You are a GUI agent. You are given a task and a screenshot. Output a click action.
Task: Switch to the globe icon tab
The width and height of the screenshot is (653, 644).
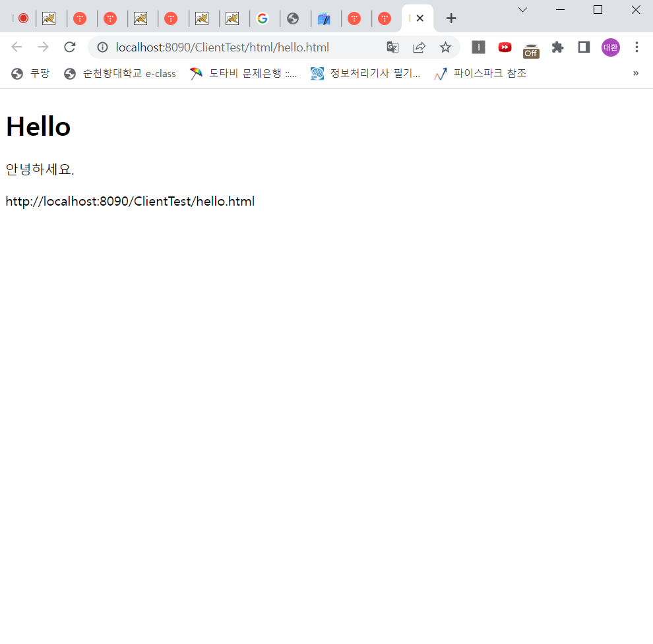pyautogui.click(x=293, y=18)
